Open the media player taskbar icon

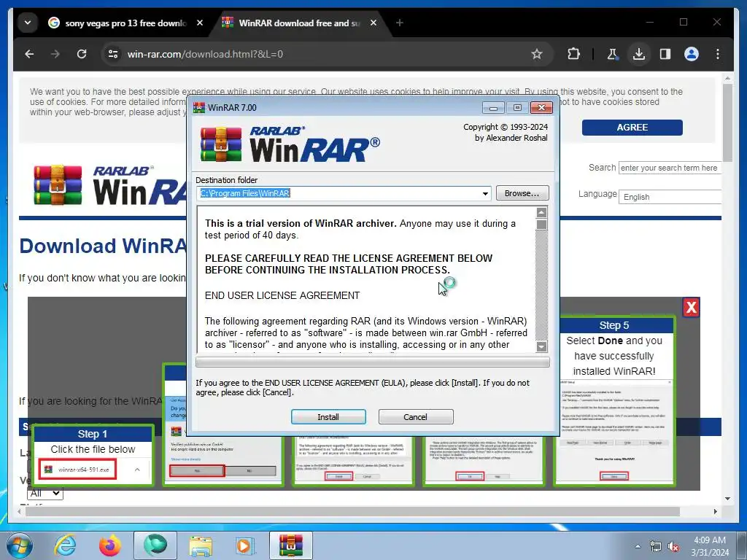pos(245,545)
